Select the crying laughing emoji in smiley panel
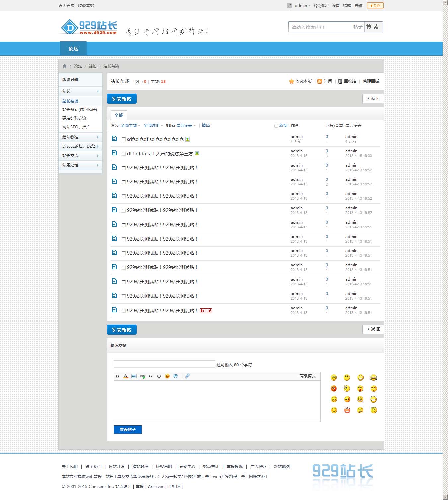Screen dimensions: 448x500 tap(373, 378)
